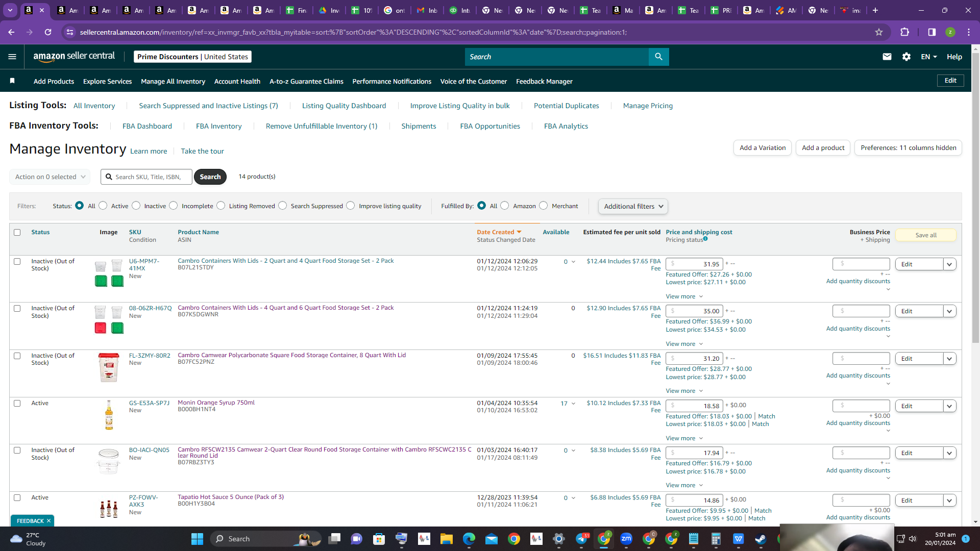Click the bookmark flag icon in favorites bar
The image size is (980, 551).
[12, 81]
